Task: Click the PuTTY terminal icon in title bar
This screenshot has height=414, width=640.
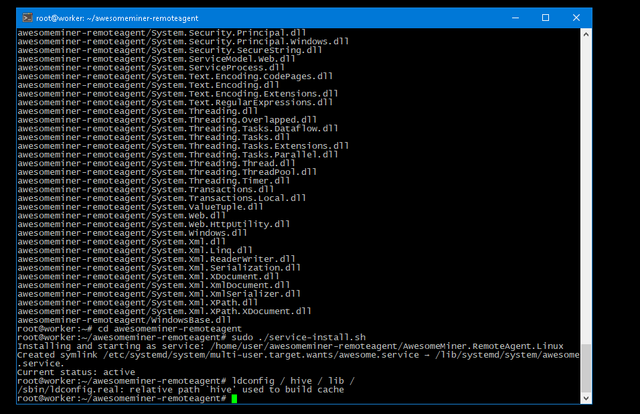Action: 27,18
